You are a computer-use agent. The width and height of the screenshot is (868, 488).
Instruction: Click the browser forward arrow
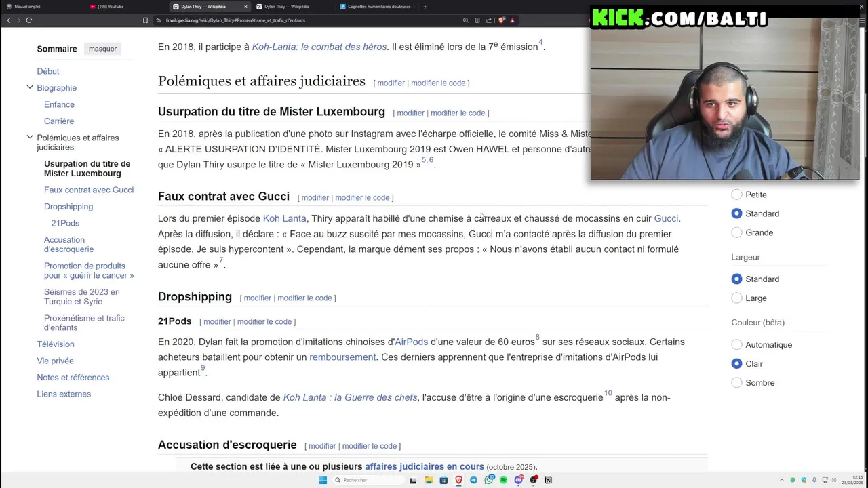(x=18, y=20)
